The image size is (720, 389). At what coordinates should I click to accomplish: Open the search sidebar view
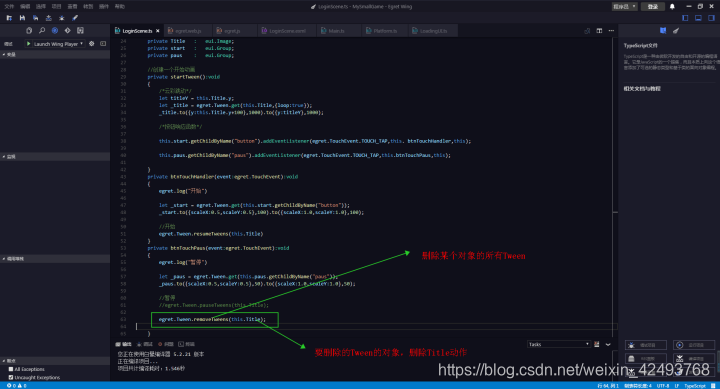tap(42, 30)
